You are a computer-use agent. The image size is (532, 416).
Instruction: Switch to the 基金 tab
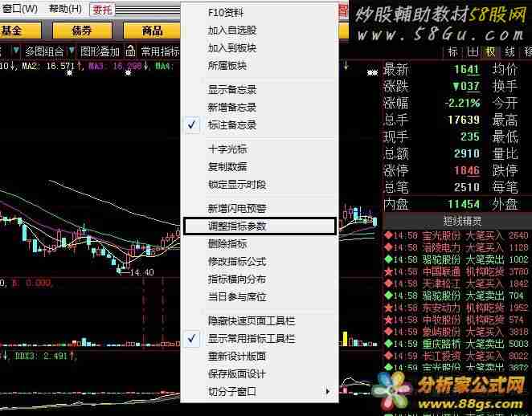point(19,31)
